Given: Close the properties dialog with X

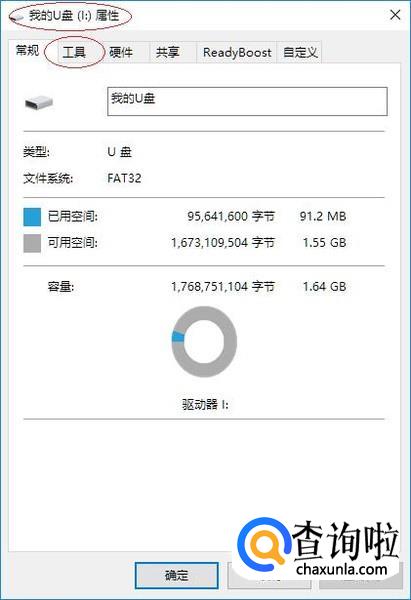Looking at the screenshot, I should tap(395, 15).
